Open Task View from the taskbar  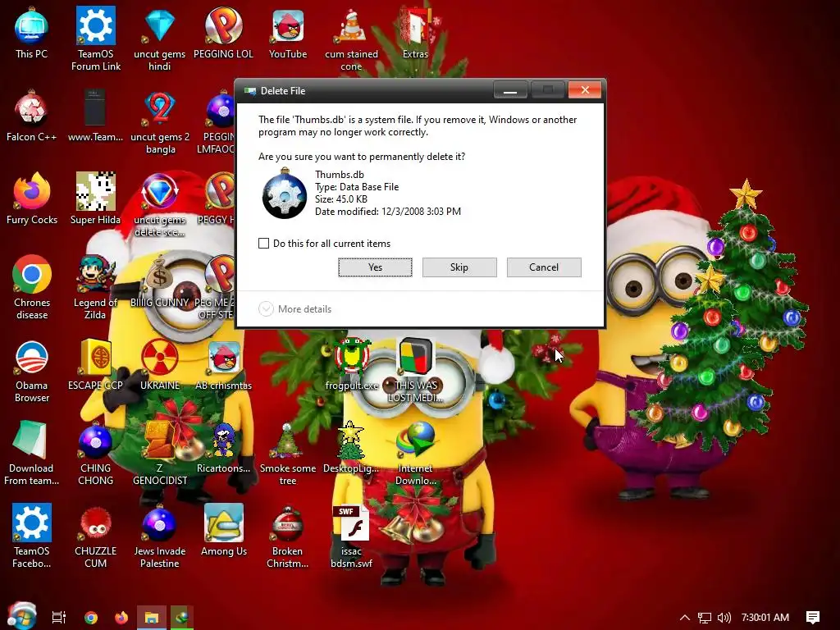point(59,617)
